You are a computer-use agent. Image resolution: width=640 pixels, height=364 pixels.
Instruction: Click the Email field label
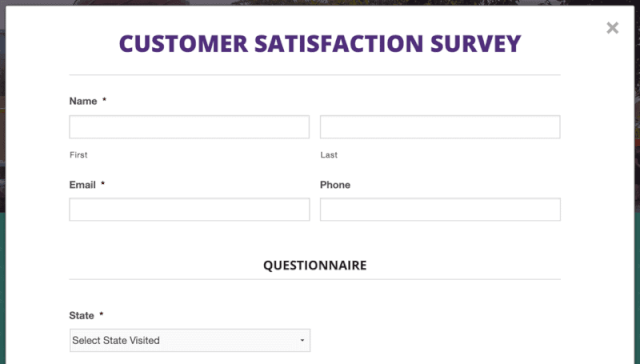[x=82, y=185]
